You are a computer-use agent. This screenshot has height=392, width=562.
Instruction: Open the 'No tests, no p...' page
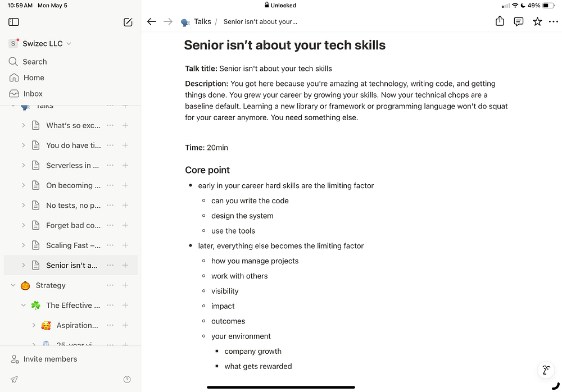[x=73, y=206]
